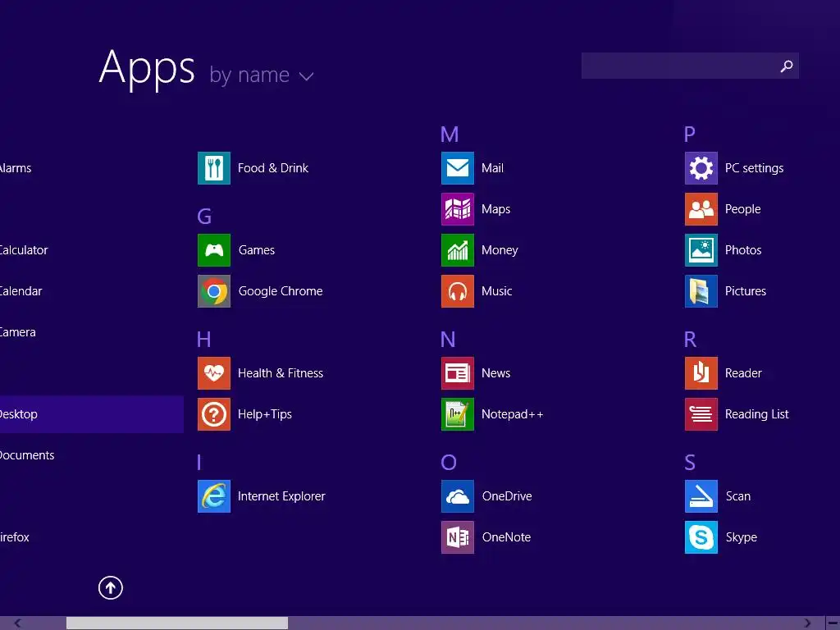This screenshot has height=630, width=840.
Task: Open the Money chart icon
Action: [458, 250]
